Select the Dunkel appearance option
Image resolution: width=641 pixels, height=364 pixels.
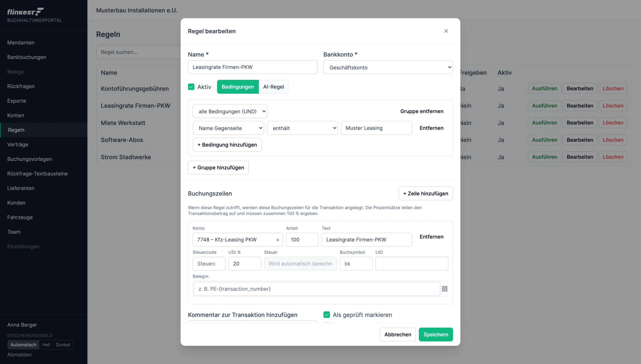[x=63, y=345]
